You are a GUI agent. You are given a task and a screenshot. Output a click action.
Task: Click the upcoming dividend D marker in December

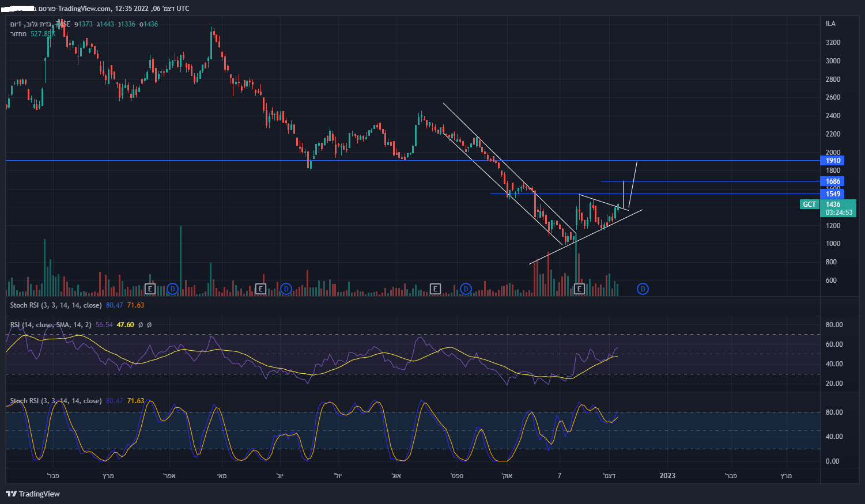point(643,289)
